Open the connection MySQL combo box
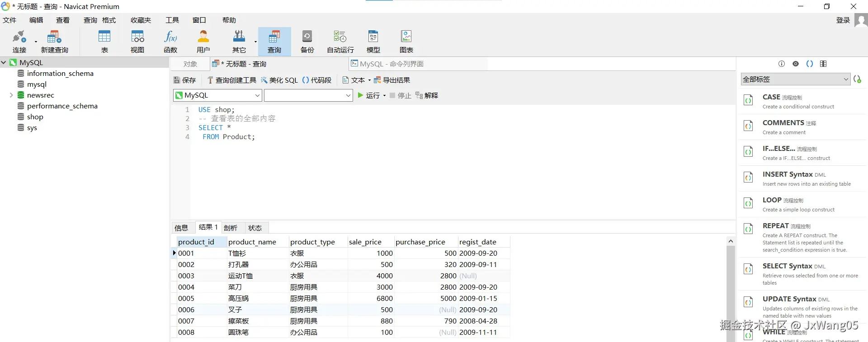The image size is (868, 342). 217,95
